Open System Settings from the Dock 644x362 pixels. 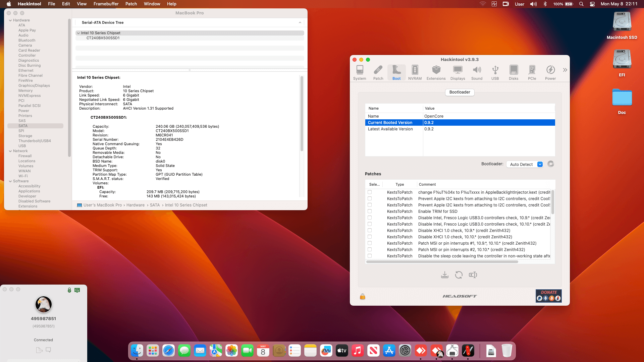coord(405,351)
